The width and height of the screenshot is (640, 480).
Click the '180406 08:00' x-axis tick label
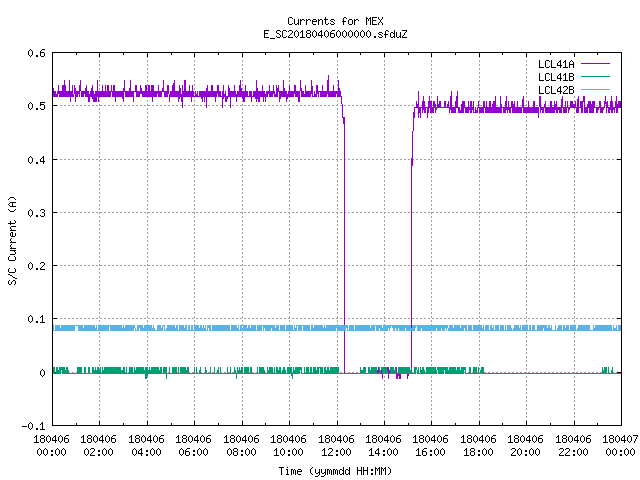coord(242,446)
